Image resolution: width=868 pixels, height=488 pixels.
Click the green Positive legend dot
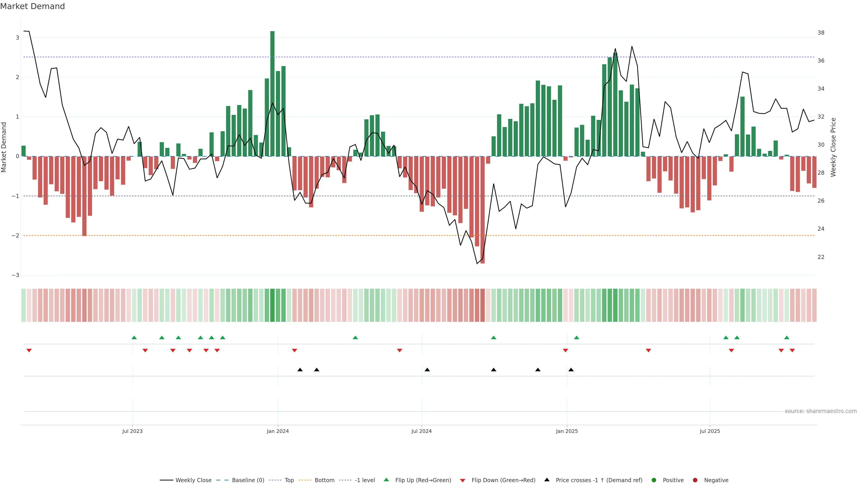point(654,480)
